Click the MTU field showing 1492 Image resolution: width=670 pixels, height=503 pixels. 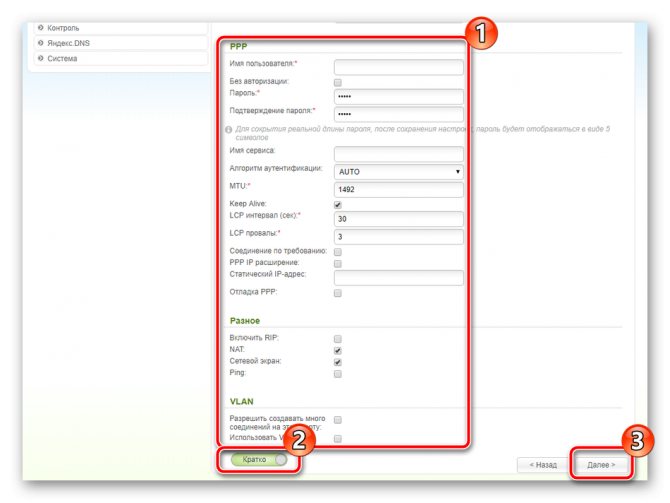click(398, 189)
